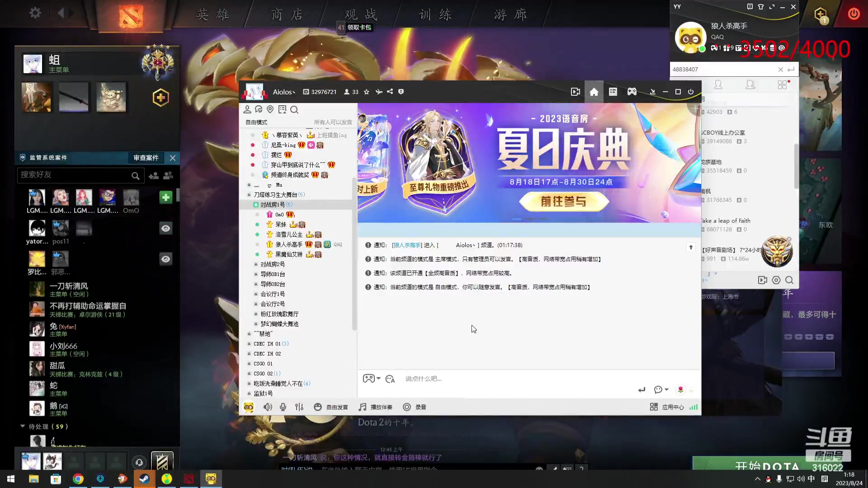
Task: Open the Aiolos channel name dropdown
Action: pos(284,92)
